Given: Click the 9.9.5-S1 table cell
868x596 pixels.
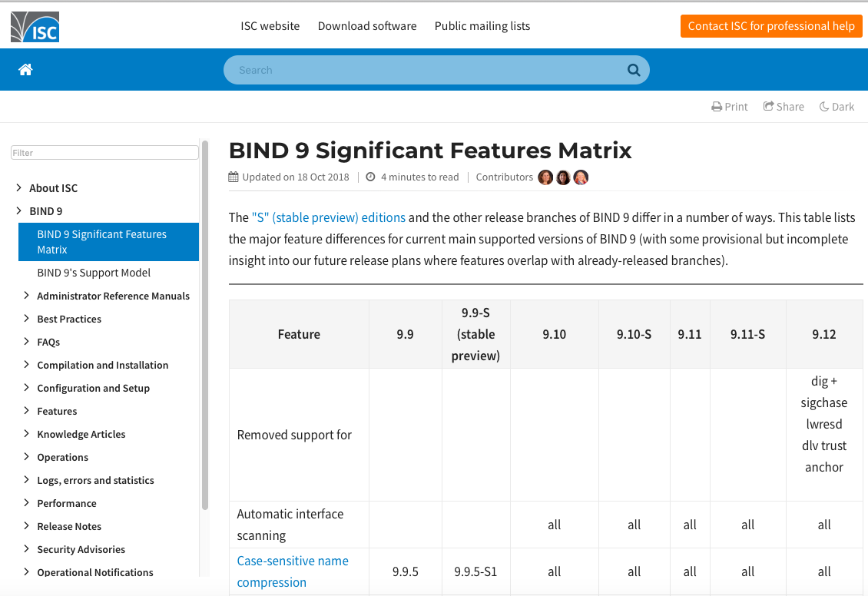Looking at the screenshot, I should click(475, 571).
